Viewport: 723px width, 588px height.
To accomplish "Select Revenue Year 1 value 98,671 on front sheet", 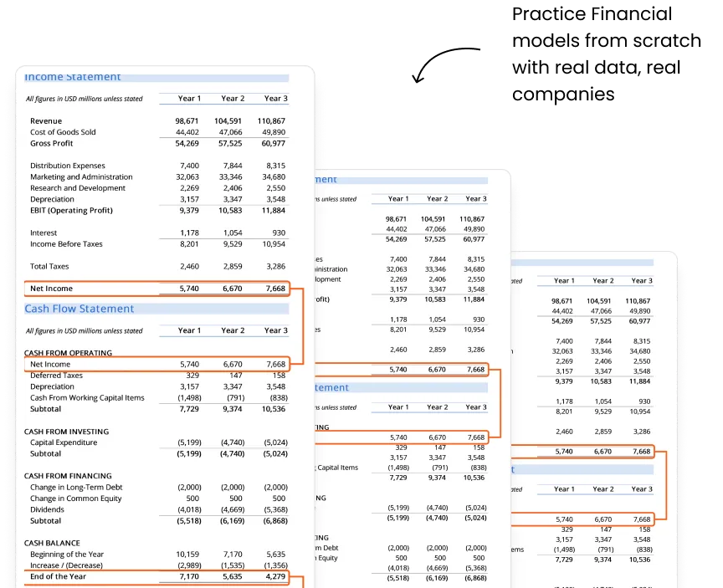I will pyautogui.click(x=187, y=120).
